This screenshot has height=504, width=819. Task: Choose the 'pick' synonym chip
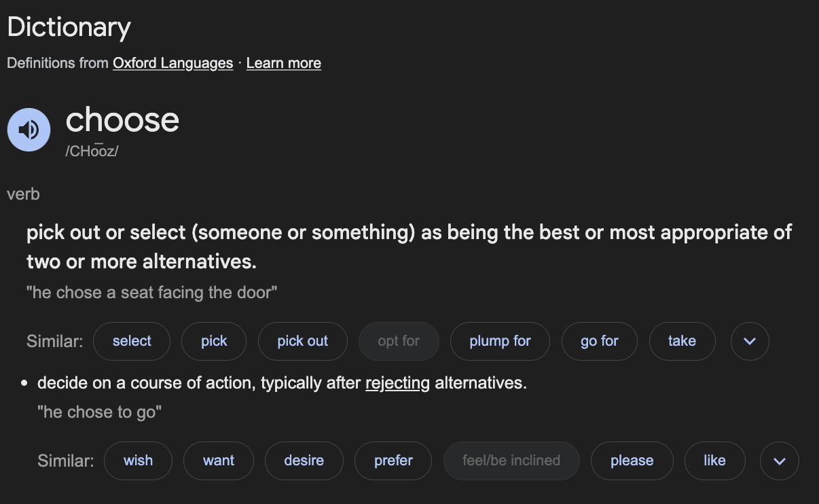pyautogui.click(x=214, y=341)
